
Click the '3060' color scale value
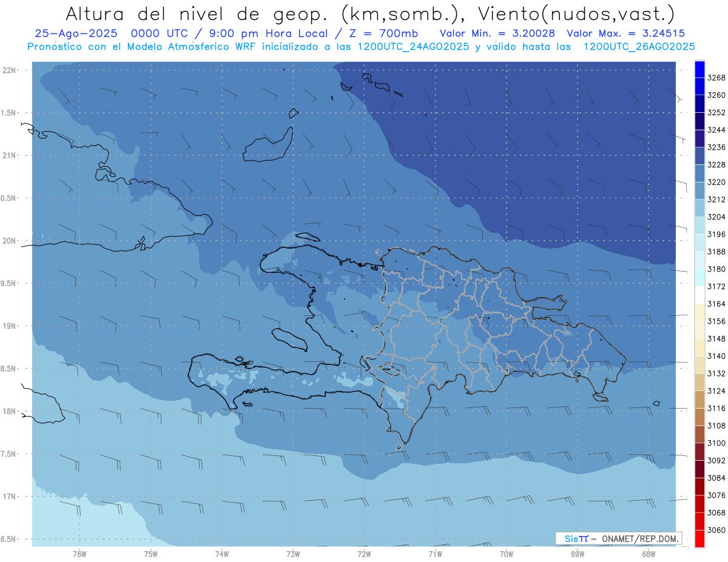(x=716, y=530)
